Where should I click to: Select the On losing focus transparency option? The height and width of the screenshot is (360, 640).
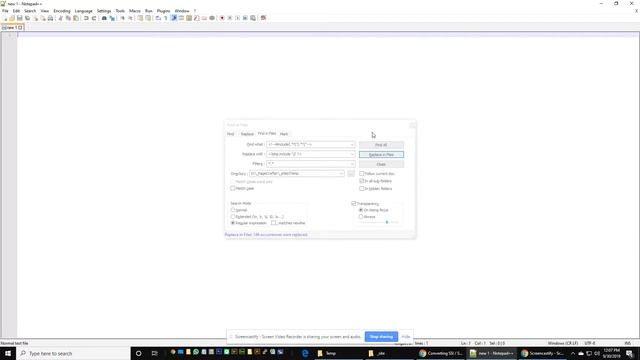coord(361,210)
